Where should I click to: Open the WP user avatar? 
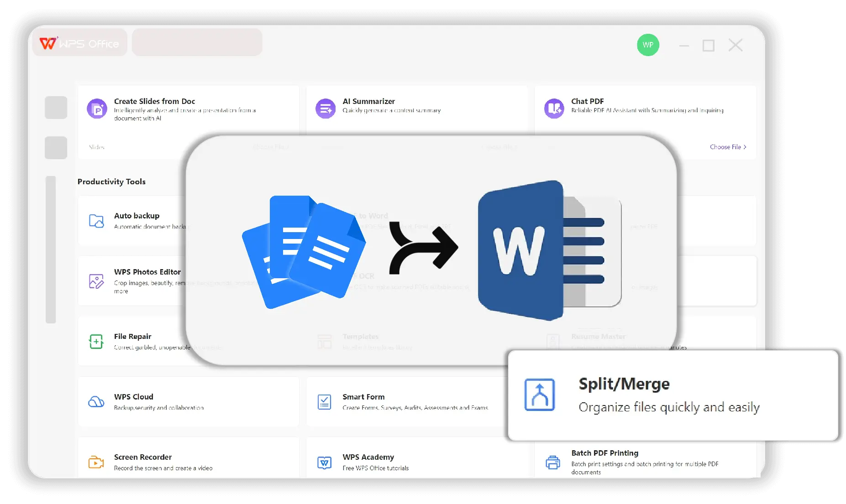point(648,45)
